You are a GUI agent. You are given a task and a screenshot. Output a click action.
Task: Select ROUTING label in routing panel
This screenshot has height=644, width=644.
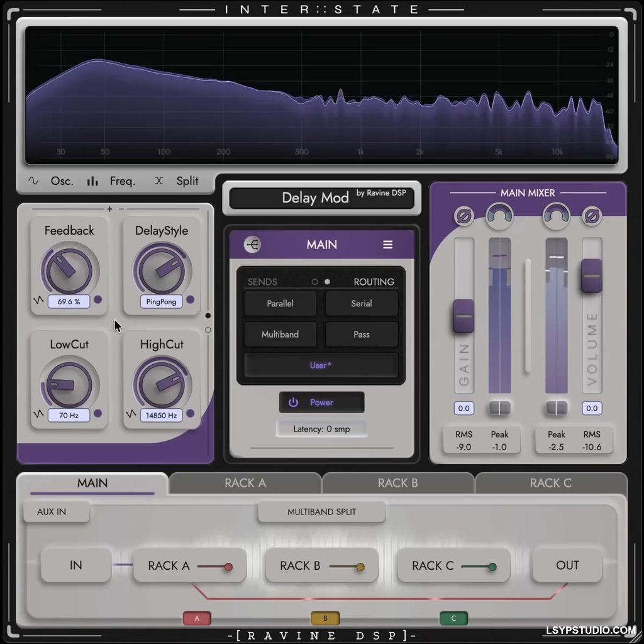pyautogui.click(x=374, y=282)
